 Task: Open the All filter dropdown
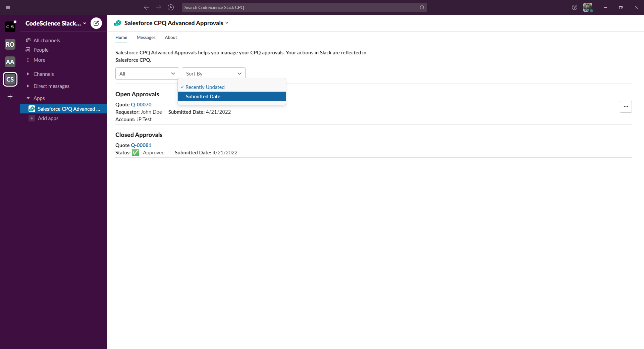coord(147,73)
